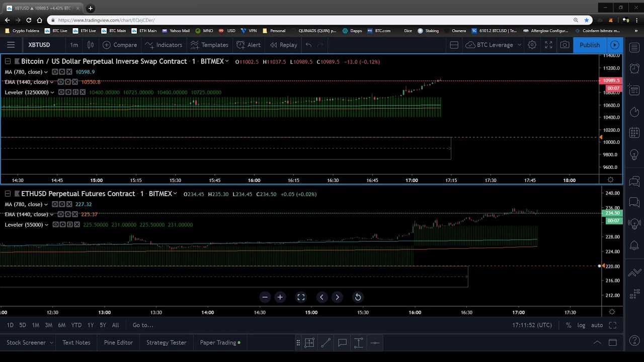Create an Alert from the toolbar
This screenshot has width=644, height=362.
249,45
